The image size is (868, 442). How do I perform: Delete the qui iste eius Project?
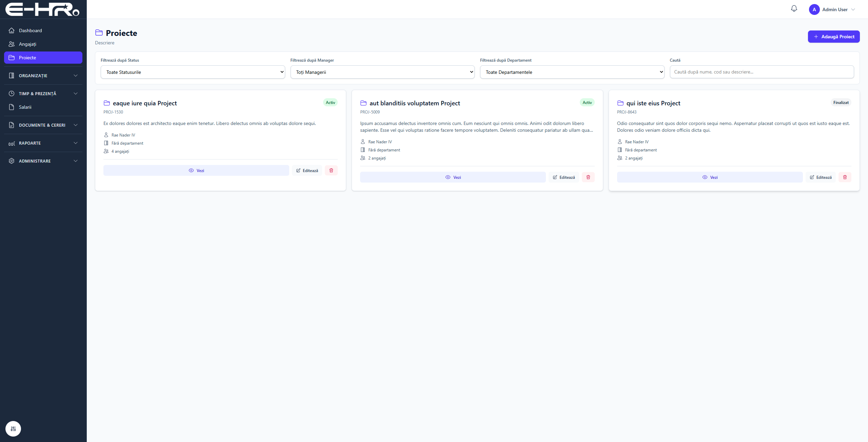(845, 177)
